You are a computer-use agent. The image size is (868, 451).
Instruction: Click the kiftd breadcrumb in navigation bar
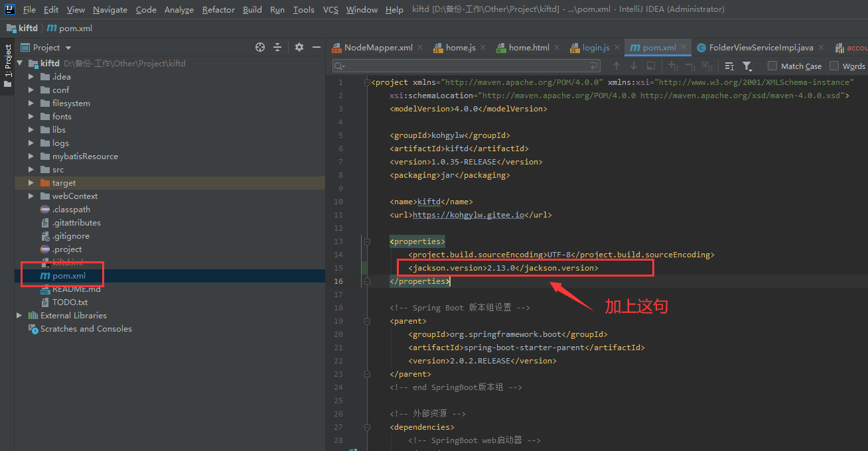click(x=22, y=29)
